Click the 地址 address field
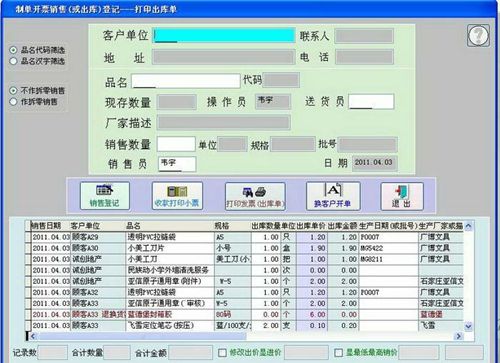This screenshot has width=500, height=363. (x=224, y=57)
